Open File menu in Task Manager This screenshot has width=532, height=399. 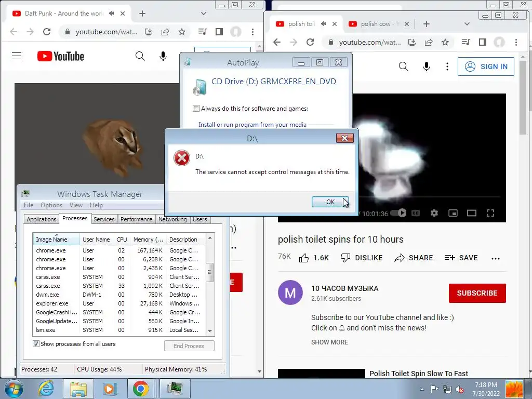pyautogui.click(x=29, y=205)
